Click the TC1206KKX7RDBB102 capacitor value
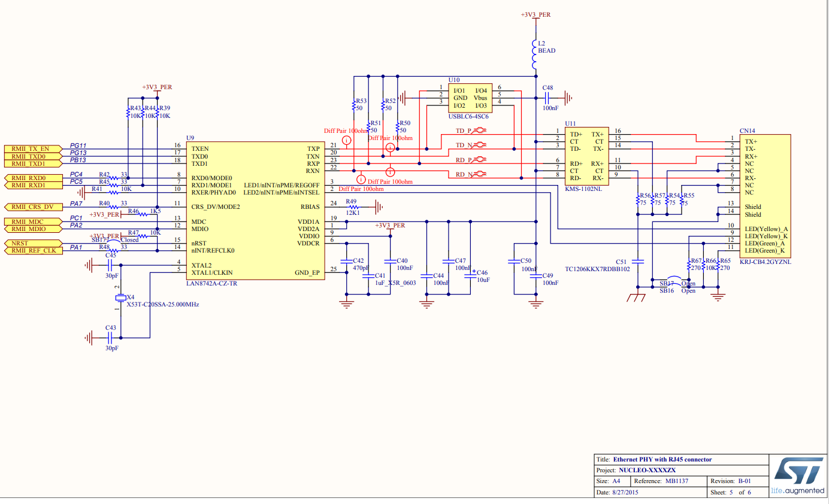 (598, 269)
